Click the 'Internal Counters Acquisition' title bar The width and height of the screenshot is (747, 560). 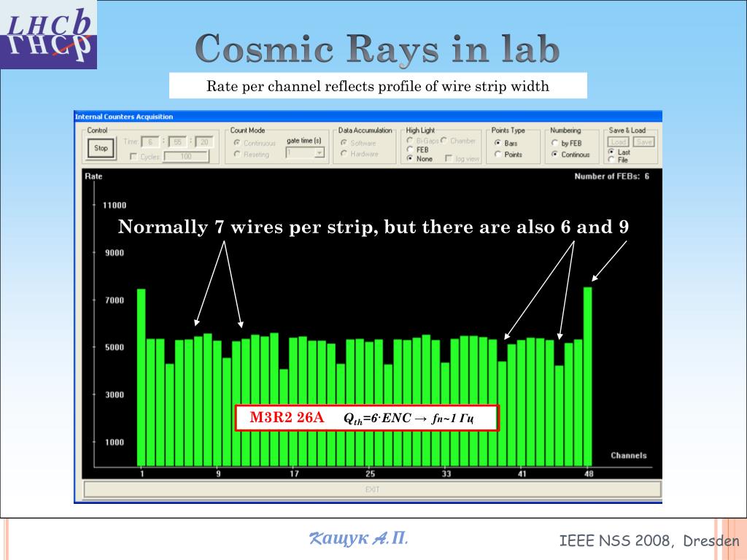pyautogui.click(x=368, y=117)
